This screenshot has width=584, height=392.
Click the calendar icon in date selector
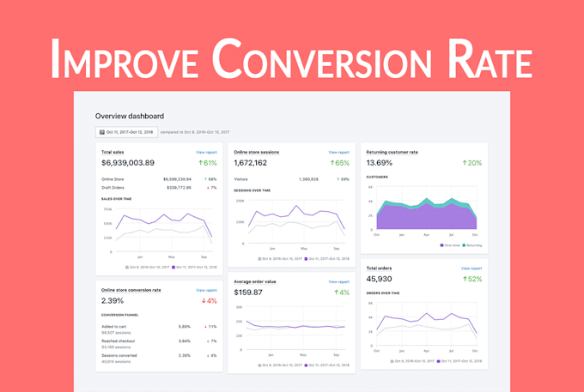[x=102, y=132]
